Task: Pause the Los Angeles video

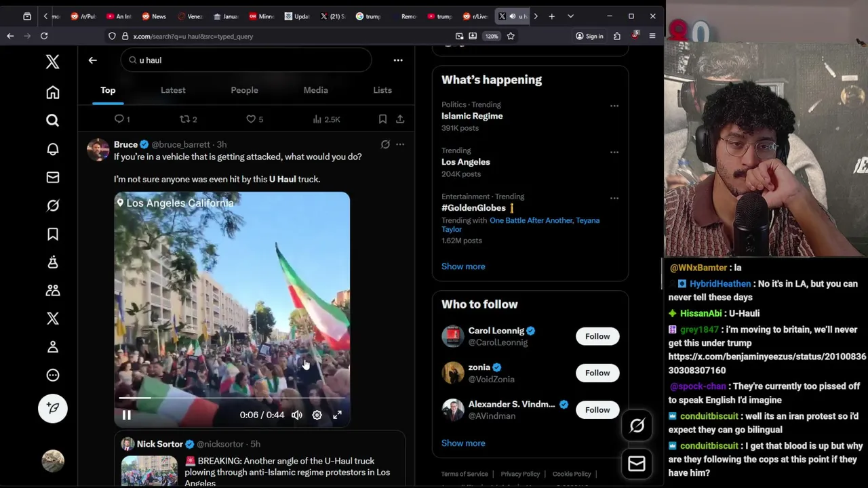Action: click(x=126, y=415)
